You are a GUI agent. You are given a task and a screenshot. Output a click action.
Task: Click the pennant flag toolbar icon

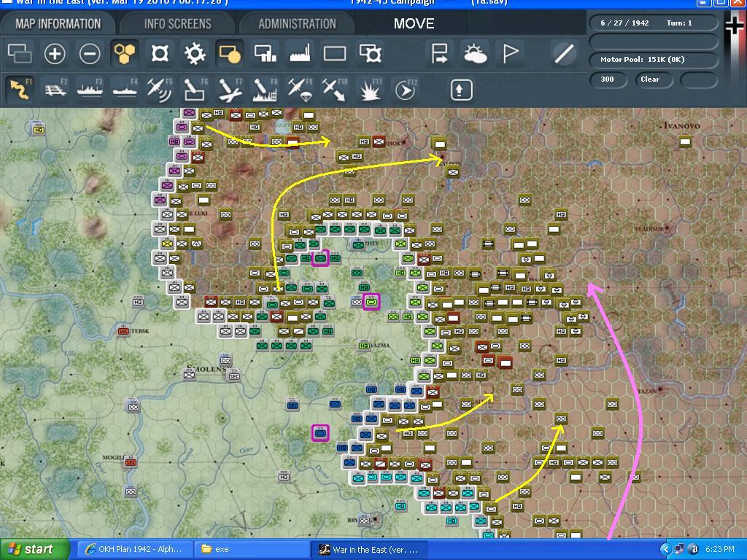pyautogui.click(x=510, y=53)
